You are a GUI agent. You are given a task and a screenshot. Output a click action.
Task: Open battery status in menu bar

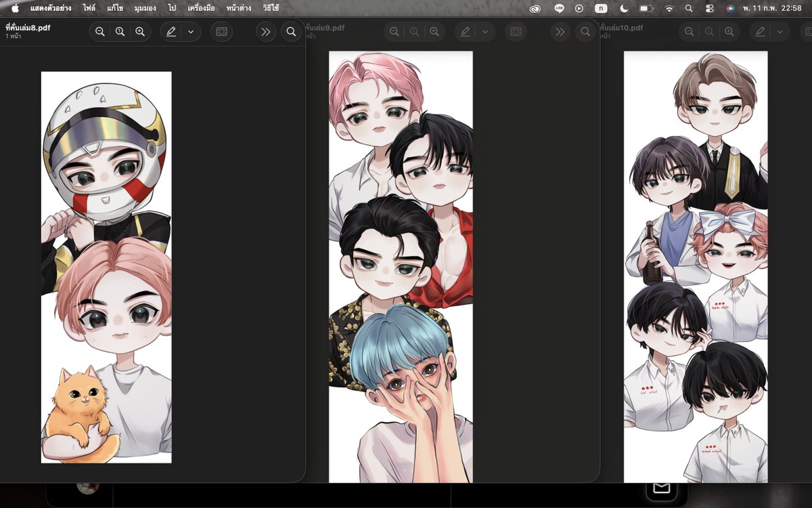pyautogui.click(x=646, y=8)
